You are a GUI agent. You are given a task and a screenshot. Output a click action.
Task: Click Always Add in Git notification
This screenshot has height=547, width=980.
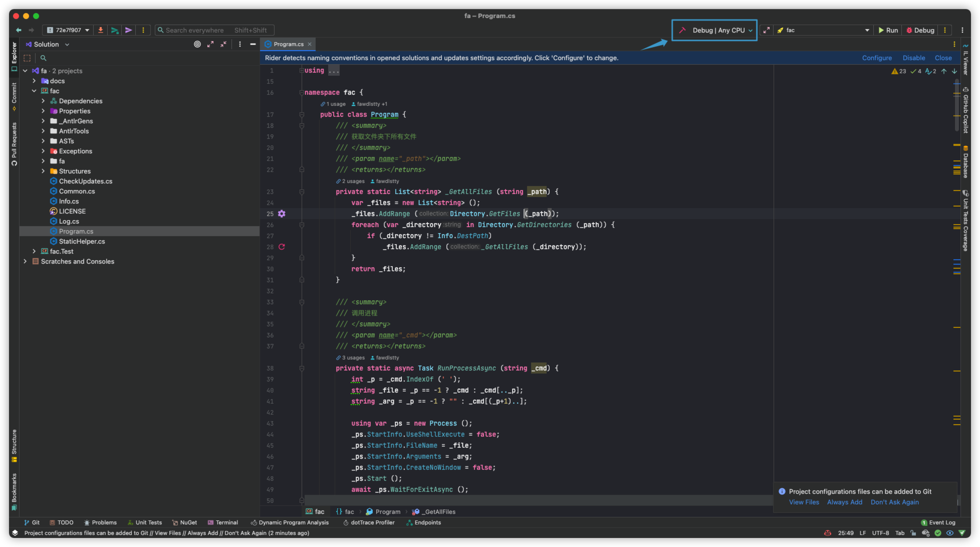click(844, 502)
